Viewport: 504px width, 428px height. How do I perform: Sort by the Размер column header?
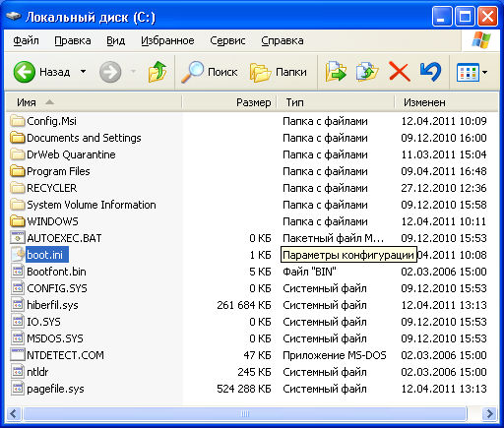pos(229,102)
